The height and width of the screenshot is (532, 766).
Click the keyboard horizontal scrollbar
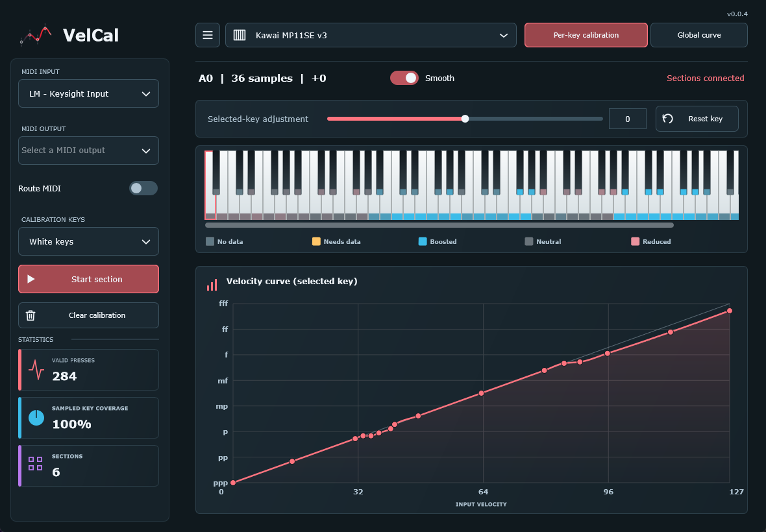pyautogui.click(x=439, y=226)
